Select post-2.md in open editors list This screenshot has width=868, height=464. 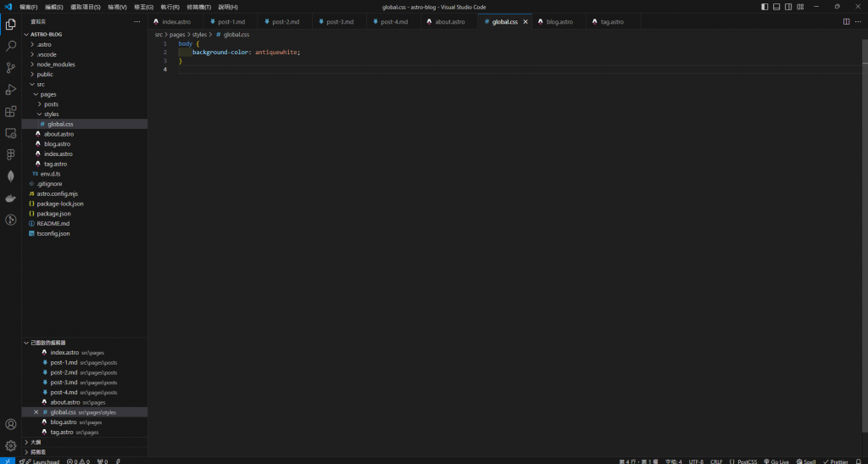tap(85, 372)
